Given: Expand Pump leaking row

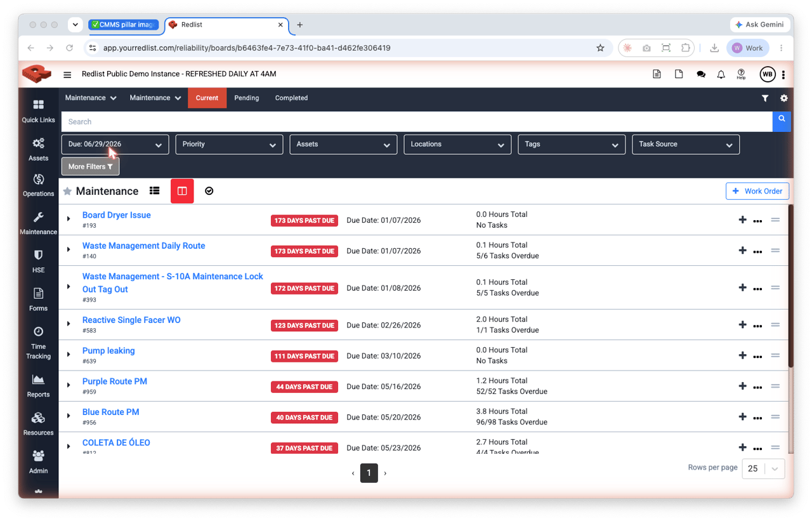Looking at the screenshot, I should click(69, 354).
